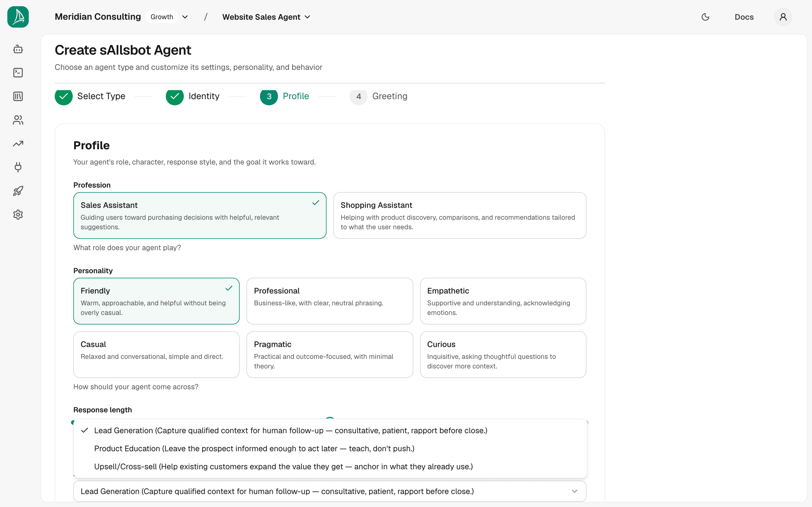Image resolution: width=812 pixels, height=507 pixels.
Task: Click the user account avatar button
Action: coord(783,17)
